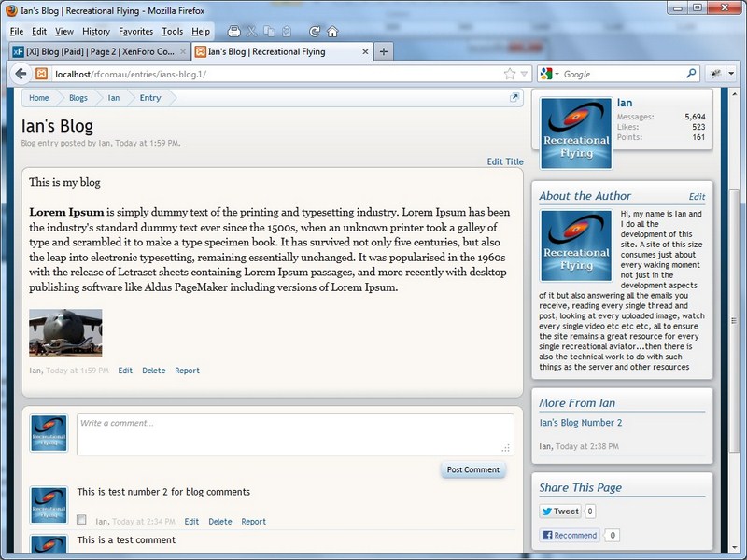Click Report on the 'test number 2' comment
Viewport: 747px width, 560px height.
point(253,522)
